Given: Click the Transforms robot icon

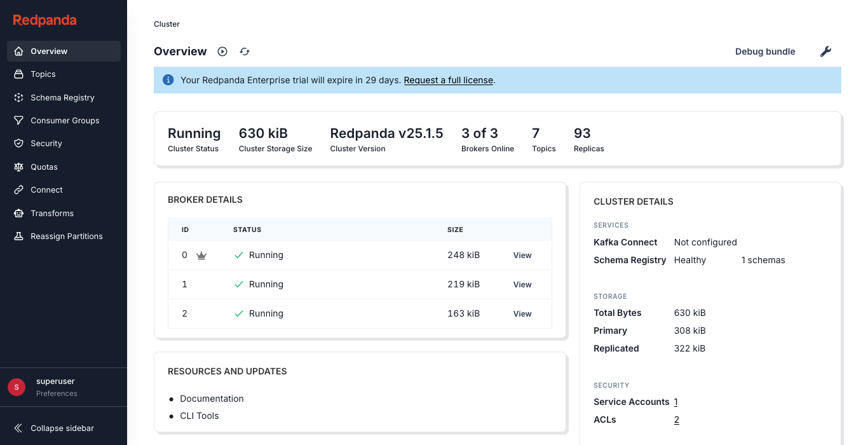Looking at the screenshot, I should coord(19,214).
